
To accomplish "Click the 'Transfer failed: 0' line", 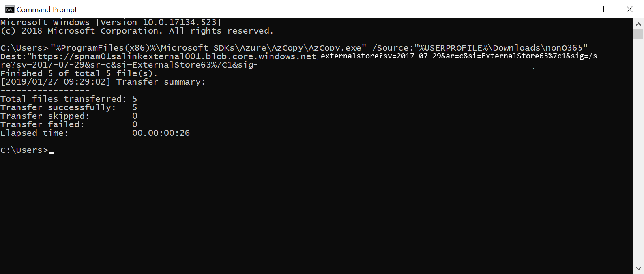I will coord(67,124).
